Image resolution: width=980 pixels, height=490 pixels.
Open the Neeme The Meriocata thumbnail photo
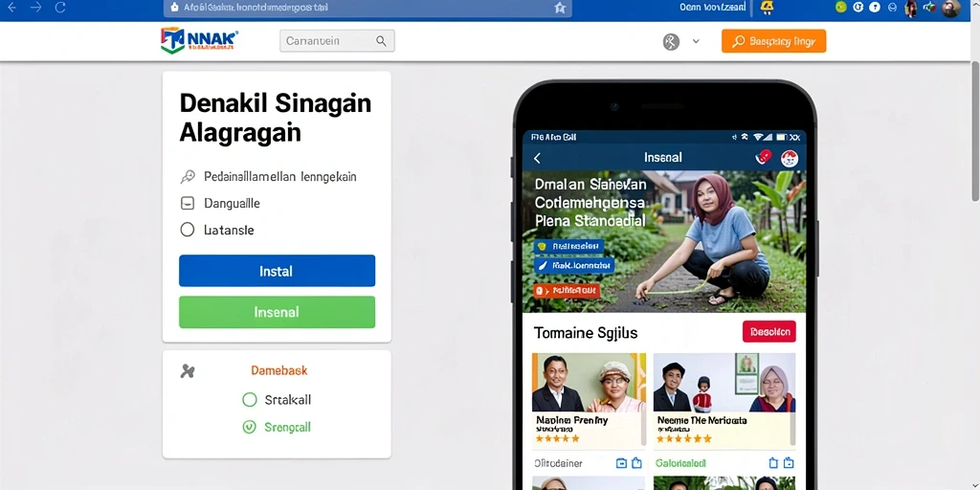tap(724, 382)
